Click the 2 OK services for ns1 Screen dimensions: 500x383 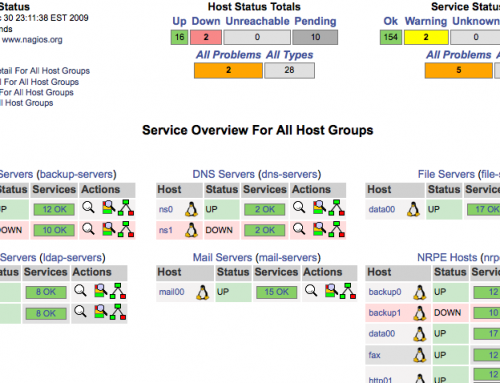click(265, 230)
